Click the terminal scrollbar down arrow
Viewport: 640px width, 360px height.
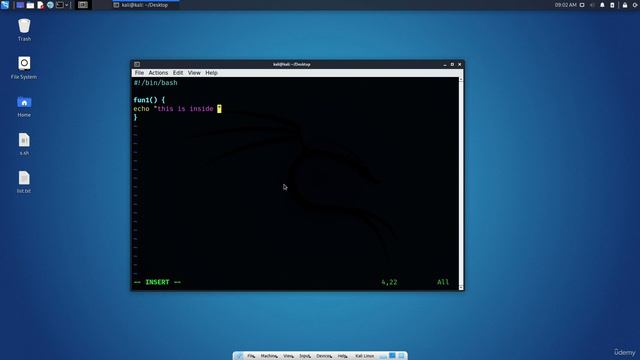[461, 288]
